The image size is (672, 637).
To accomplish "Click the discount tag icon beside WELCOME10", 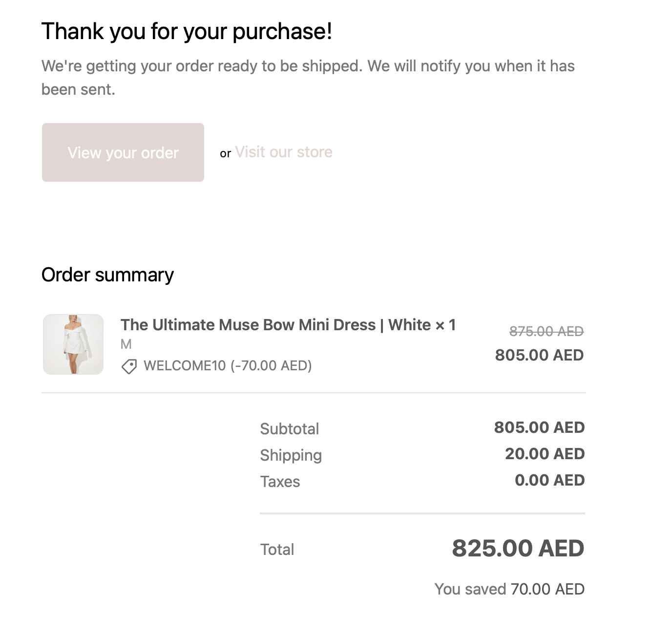I will [x=129, y=366].
